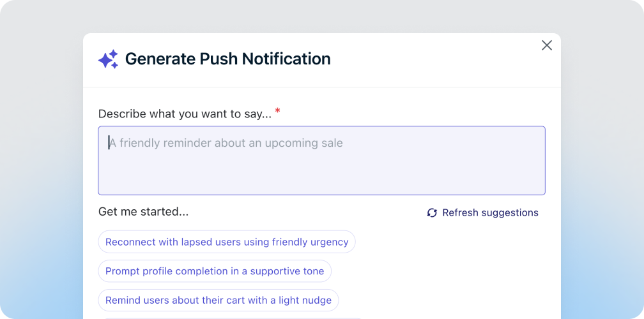Click the circular arrows refresh icon
Viewport: 644px width, 319px height.
click(432, 213)
